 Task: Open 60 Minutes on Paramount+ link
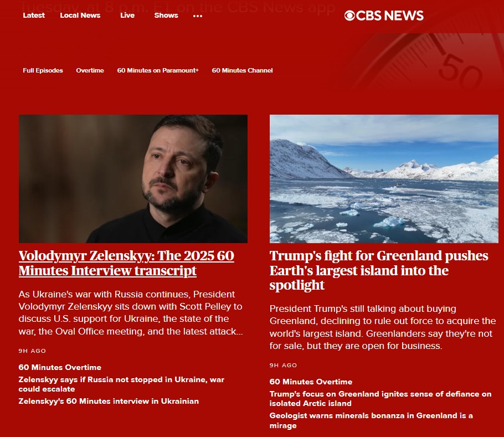tap(158, 70)
